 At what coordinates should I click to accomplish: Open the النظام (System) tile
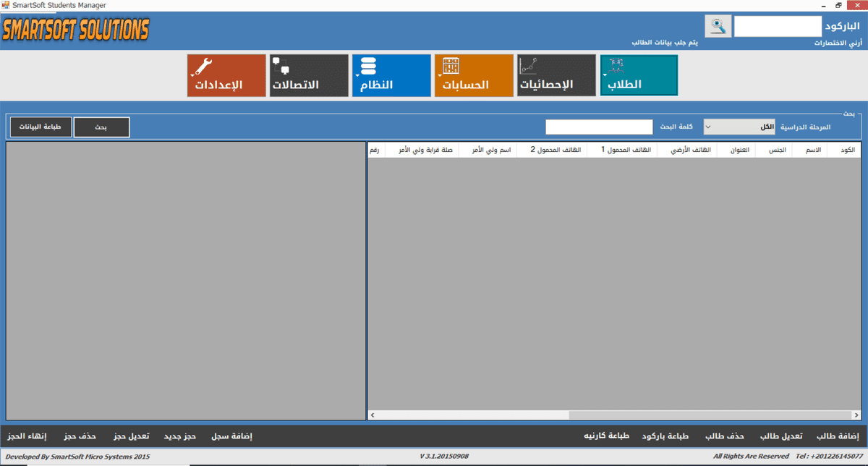391,75
